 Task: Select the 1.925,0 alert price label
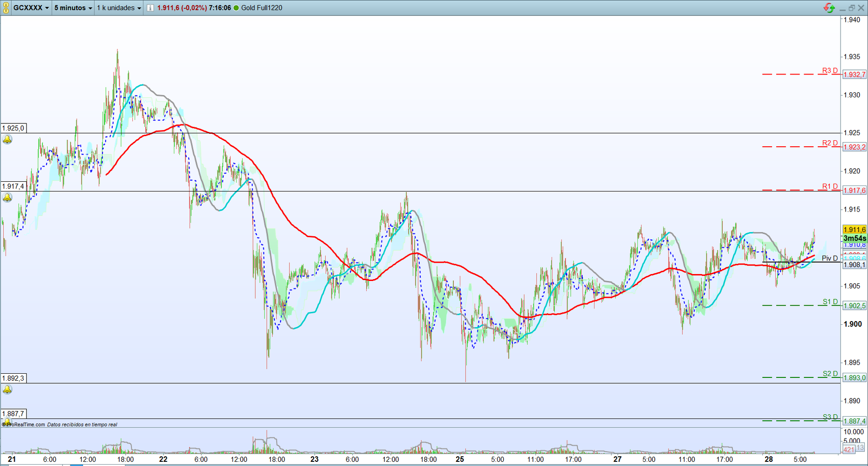[14, 128]
